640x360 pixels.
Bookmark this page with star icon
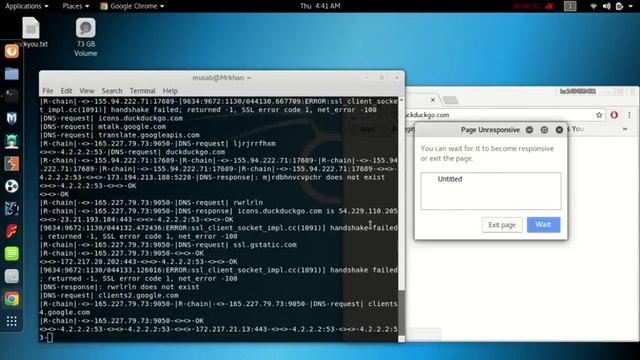pos(599,115)
